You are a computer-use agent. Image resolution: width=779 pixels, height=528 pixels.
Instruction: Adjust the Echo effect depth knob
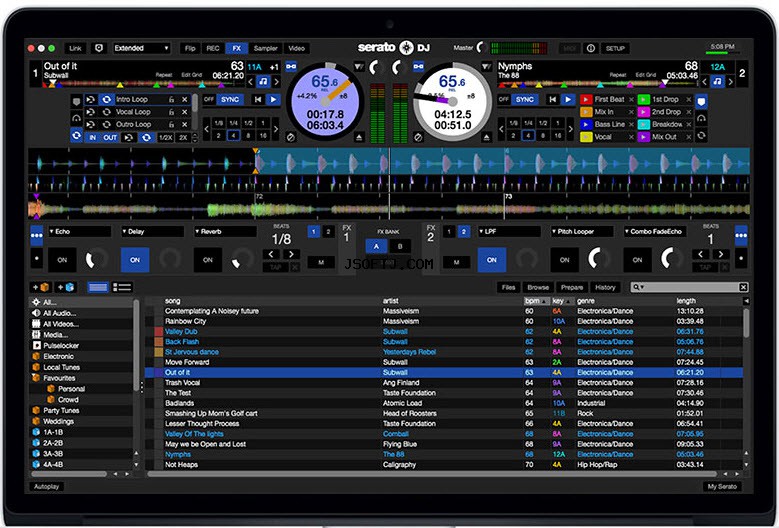[x=95, y=259]
